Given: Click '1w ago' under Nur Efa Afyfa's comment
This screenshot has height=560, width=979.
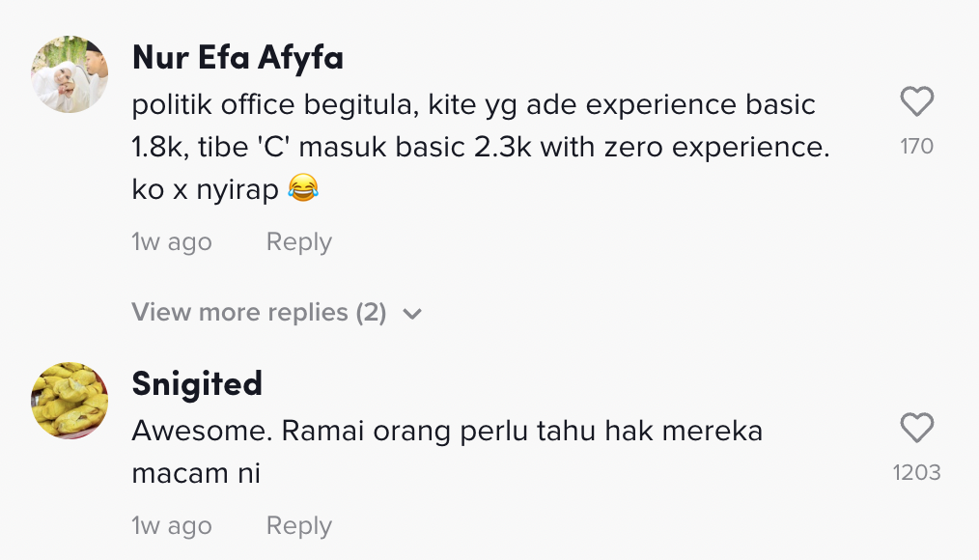Looking at the screenshot, I should click(171, 242).
